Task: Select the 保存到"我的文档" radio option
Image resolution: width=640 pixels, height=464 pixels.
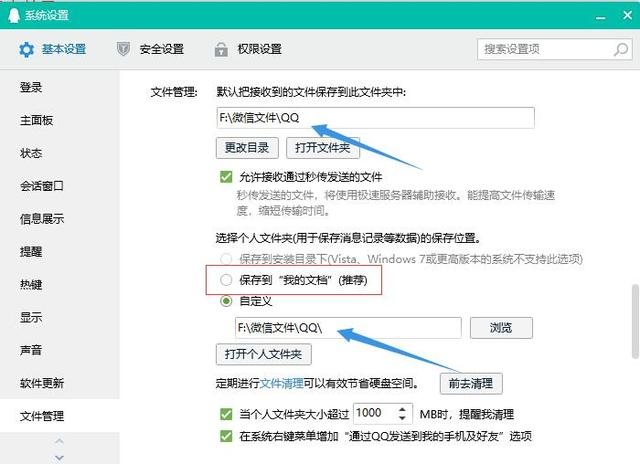Action: point(226,280)
